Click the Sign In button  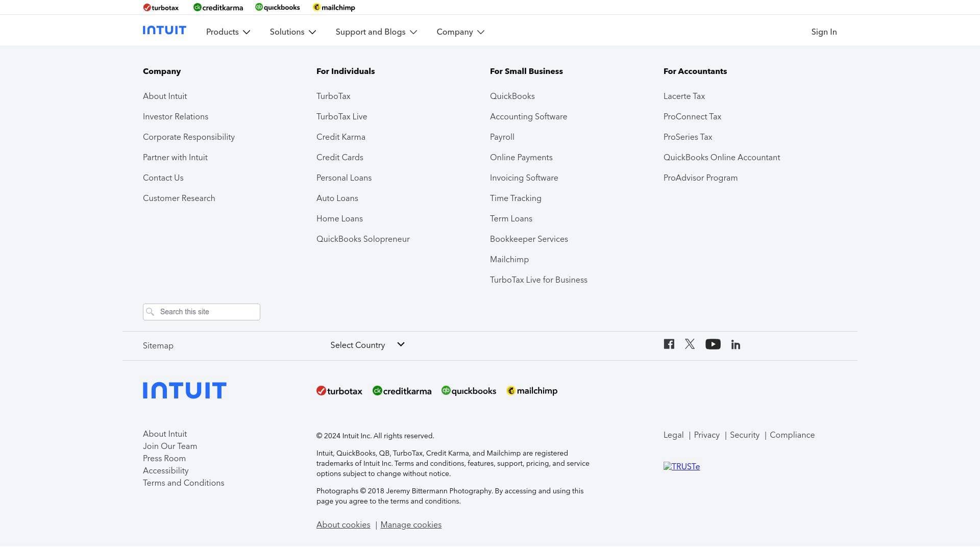click(824, 32)
